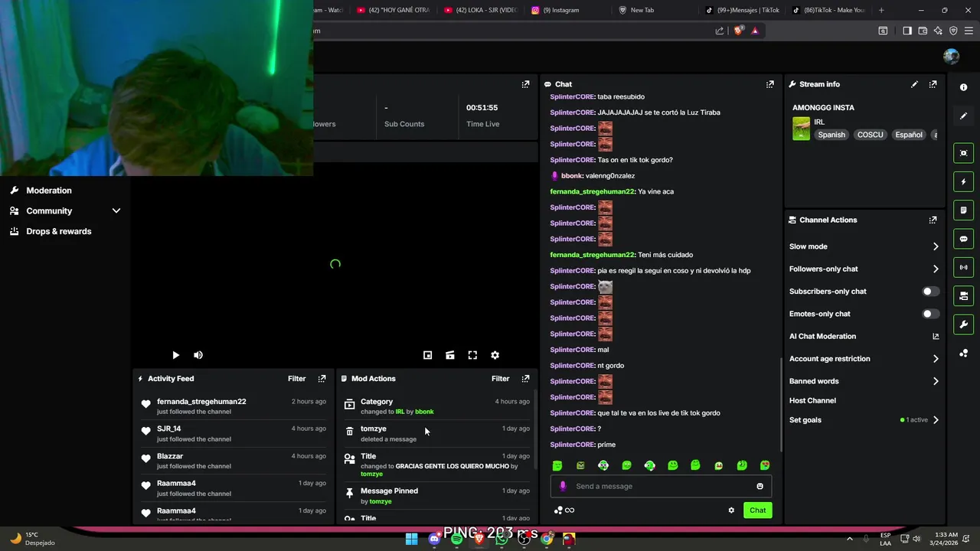The image size is (980, 551).
Task: Expand Banned words settings
Action: tap(935, 381)
